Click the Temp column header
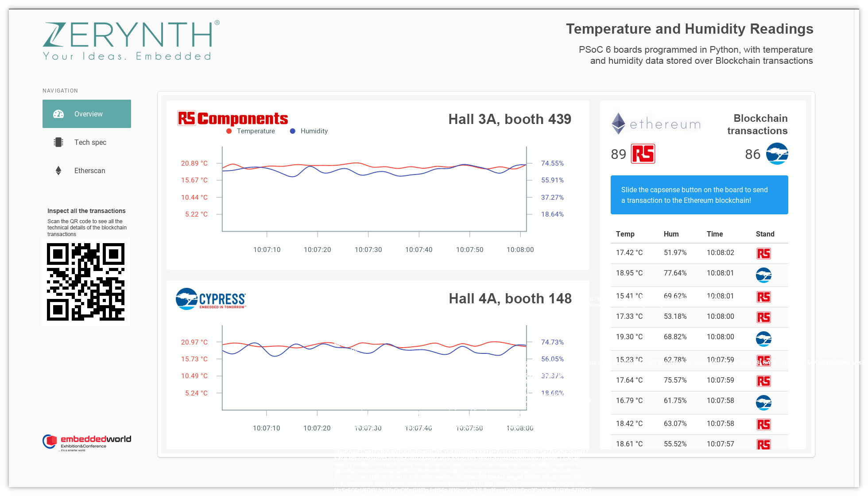Image resolution: width=868 pixels, height=496 pixels. point(625,234)
